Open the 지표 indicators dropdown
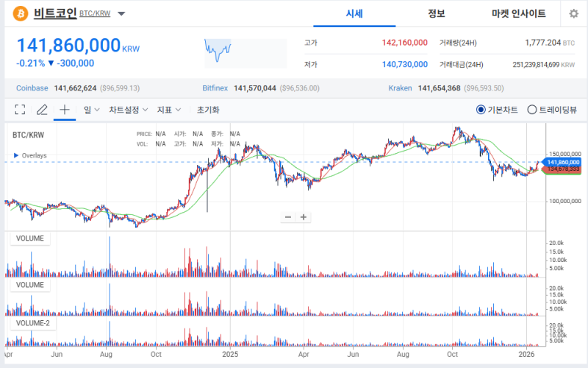 coord(168,110)
